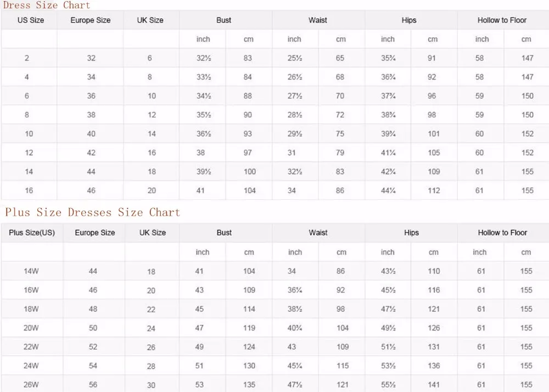Screen dimensions: 549x392
Task: Click the "Plus Size Dresses Size Chart" heading
Action: [92, 212]
